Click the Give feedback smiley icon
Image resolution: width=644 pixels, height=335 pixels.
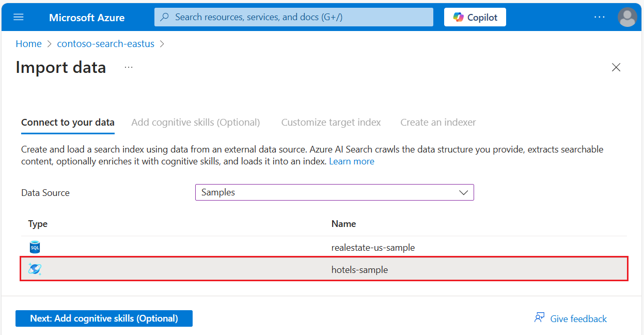pos(539,317)
